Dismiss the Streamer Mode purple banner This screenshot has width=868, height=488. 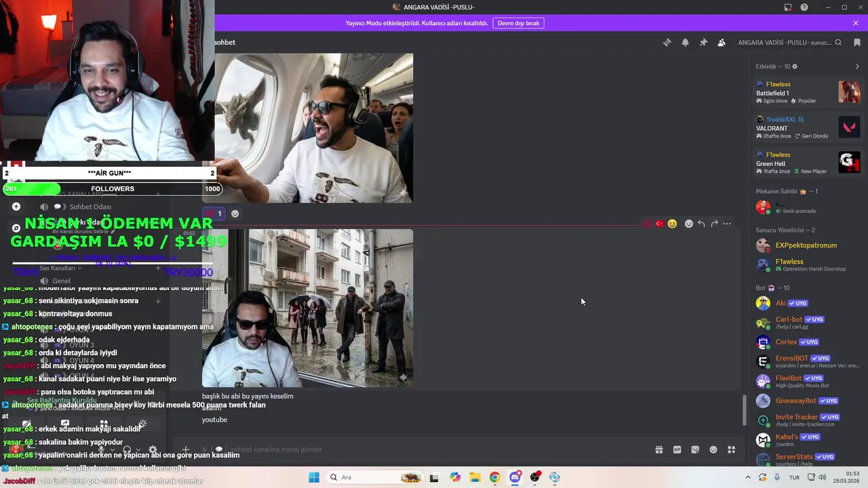856,23
